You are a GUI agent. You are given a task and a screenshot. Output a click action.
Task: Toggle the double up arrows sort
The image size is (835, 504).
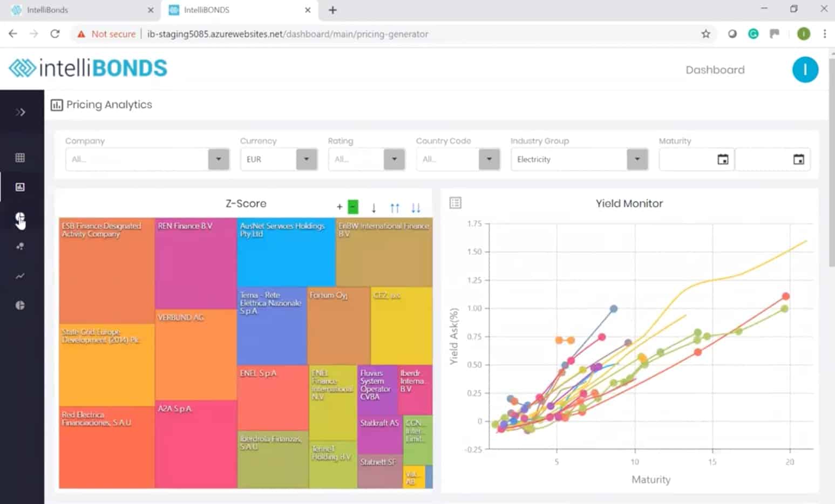(395, 208)
